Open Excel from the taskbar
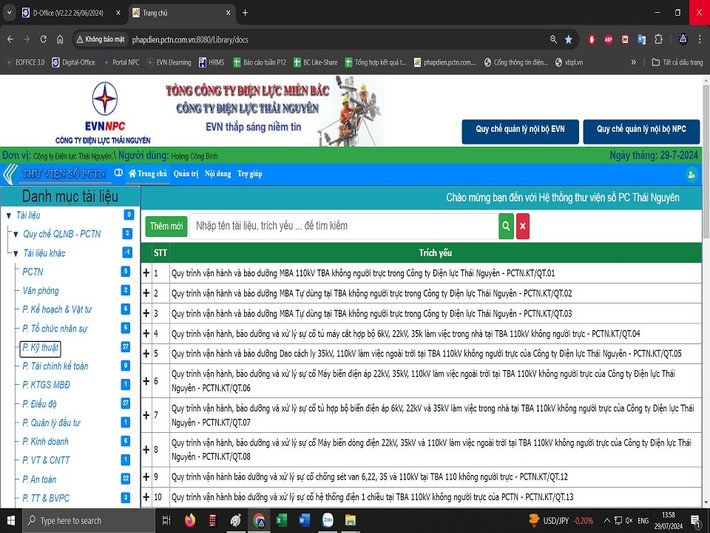 click(282, 521)
